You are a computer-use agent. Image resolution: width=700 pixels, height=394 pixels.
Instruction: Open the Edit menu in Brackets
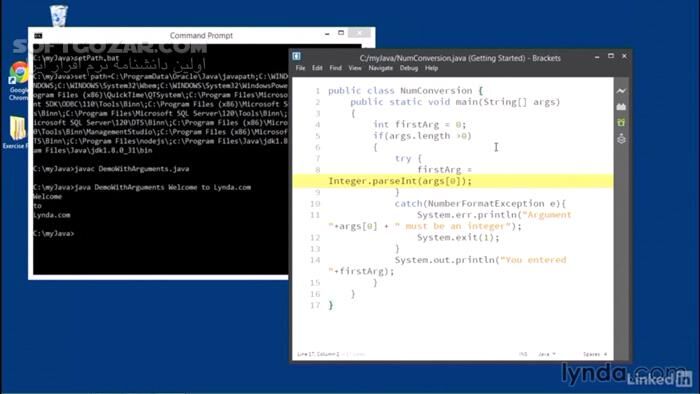[x=317, y=68]
